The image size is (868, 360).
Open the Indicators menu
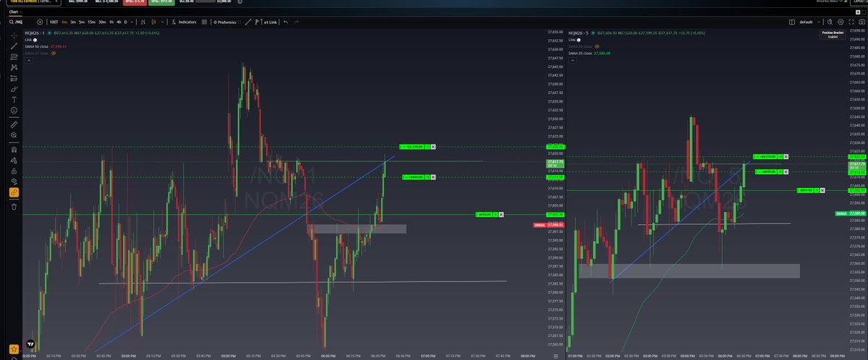184,22
